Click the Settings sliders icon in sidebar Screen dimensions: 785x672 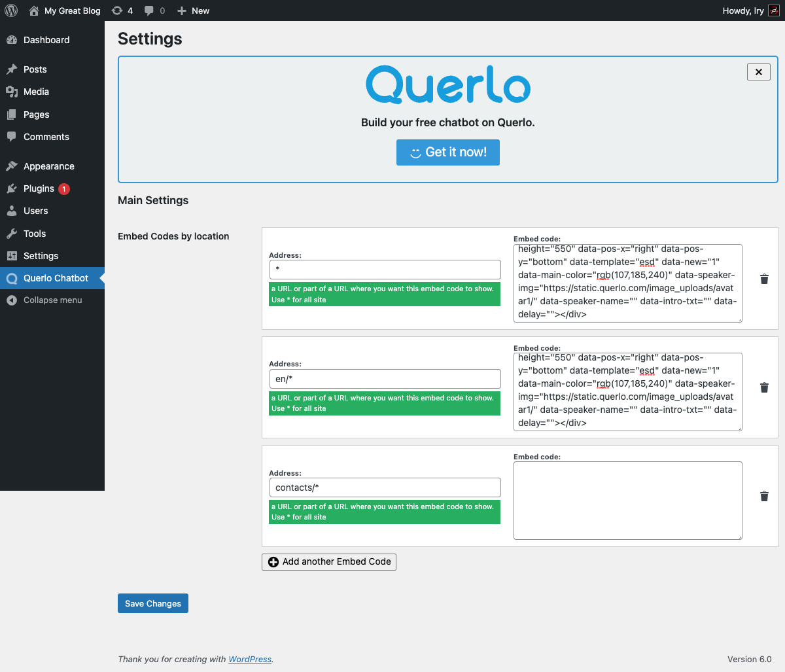click(12, 256)
